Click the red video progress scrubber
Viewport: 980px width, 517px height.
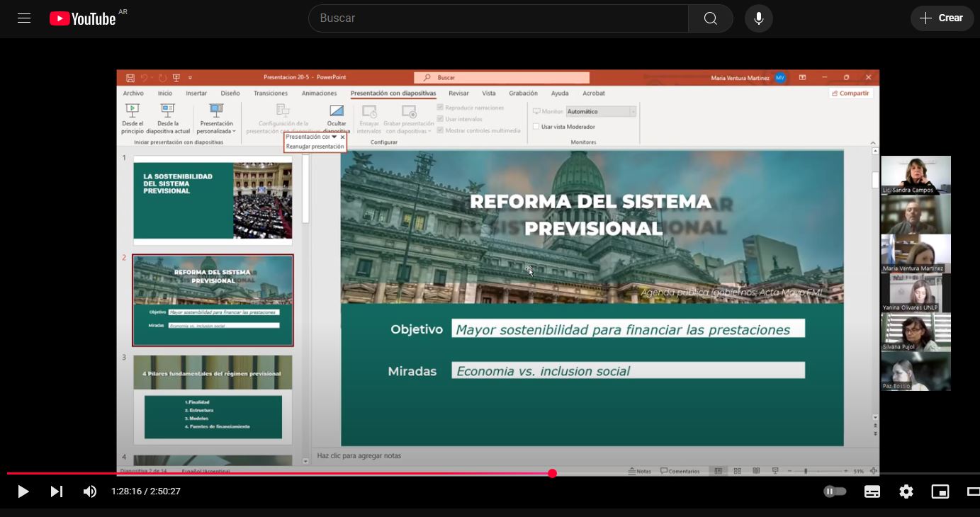552,473
